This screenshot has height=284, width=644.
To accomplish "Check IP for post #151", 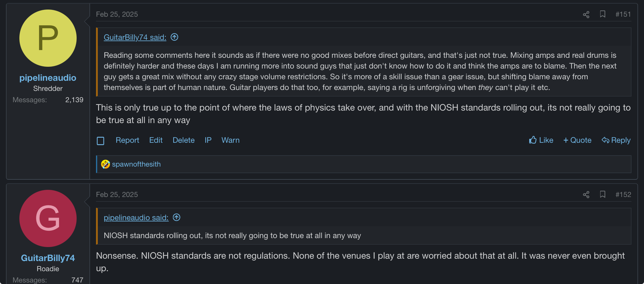I will click(208, 140).
